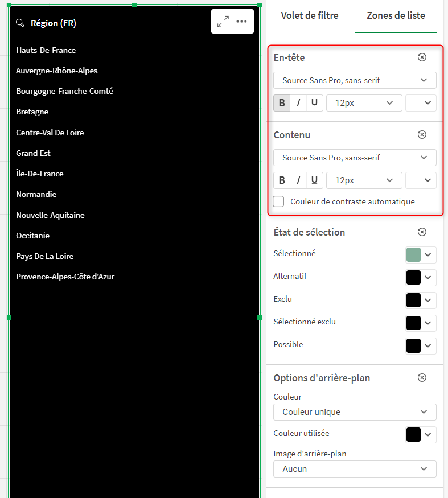
Task: Open the Couleur unique background dropdown
Action: click(355, 412)
